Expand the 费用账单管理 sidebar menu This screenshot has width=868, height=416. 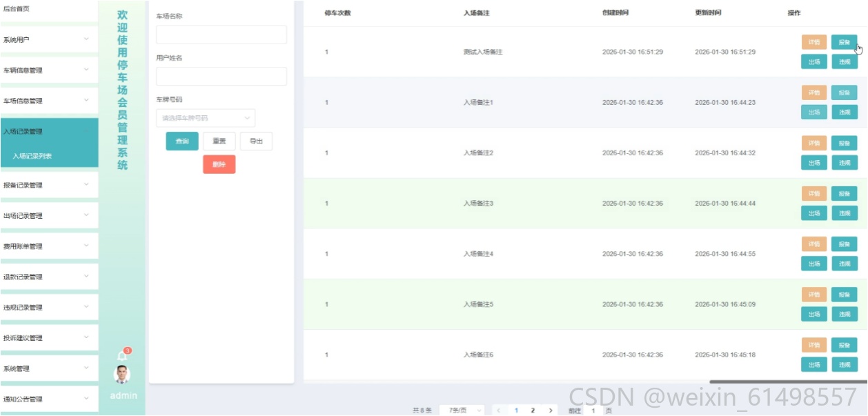point(49,246)
